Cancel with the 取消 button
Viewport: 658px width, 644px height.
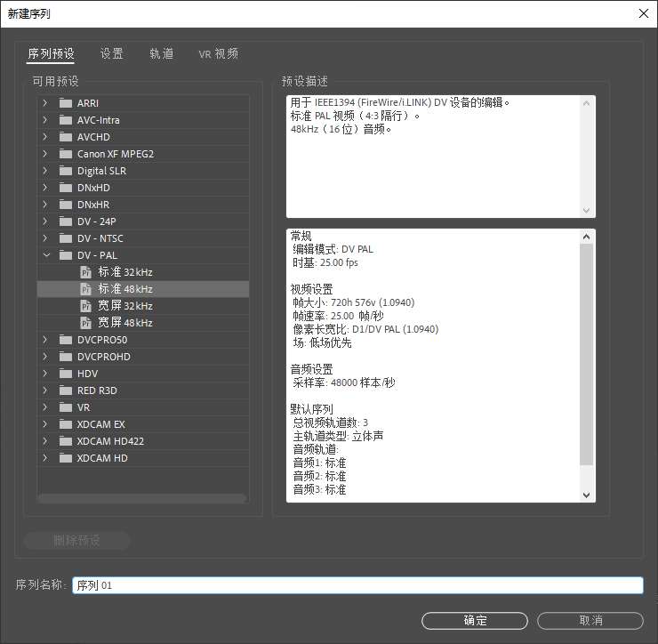tap(590, 621)
